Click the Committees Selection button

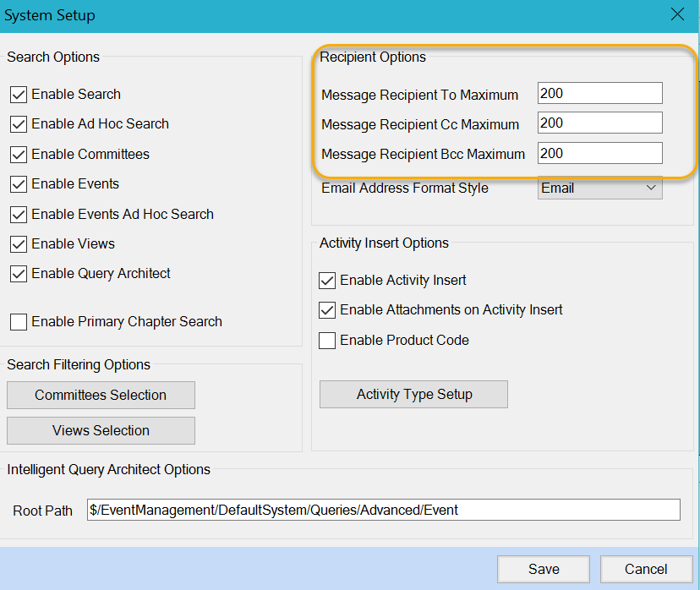101,396
